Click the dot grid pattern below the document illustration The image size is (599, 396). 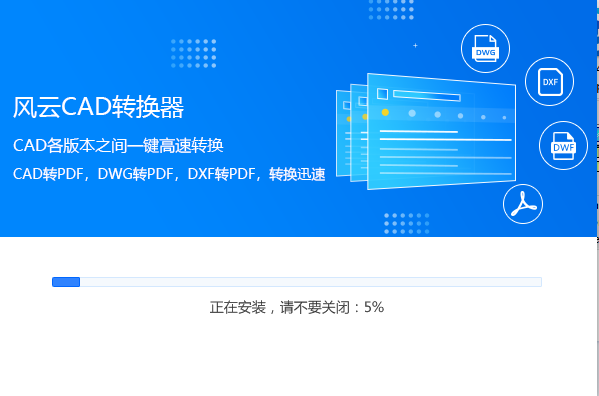click(x=406, y=223)
